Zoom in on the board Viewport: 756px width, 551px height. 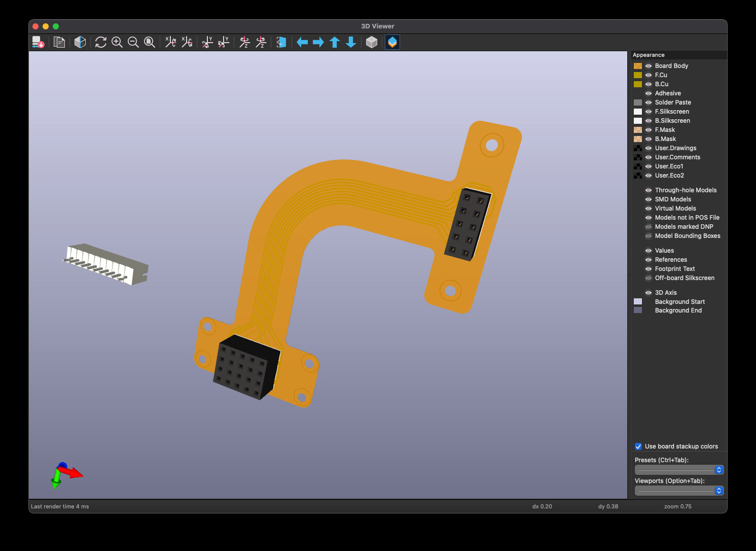[117, 42]
